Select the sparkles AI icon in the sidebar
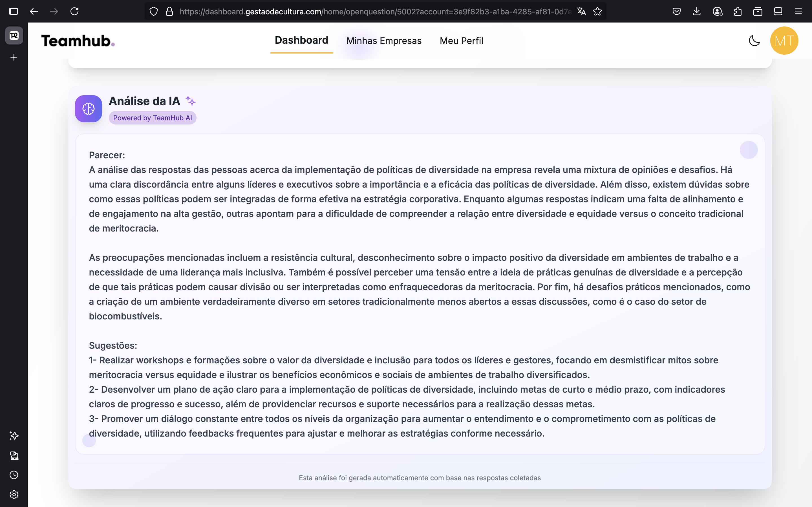Viewport: 812px width, 507px height. point(14,435)
